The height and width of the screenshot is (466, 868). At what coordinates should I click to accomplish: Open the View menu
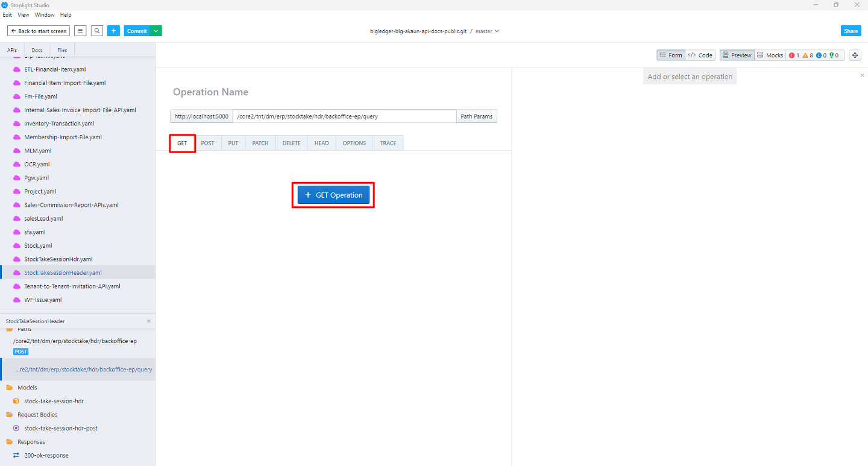pos(24,15)
